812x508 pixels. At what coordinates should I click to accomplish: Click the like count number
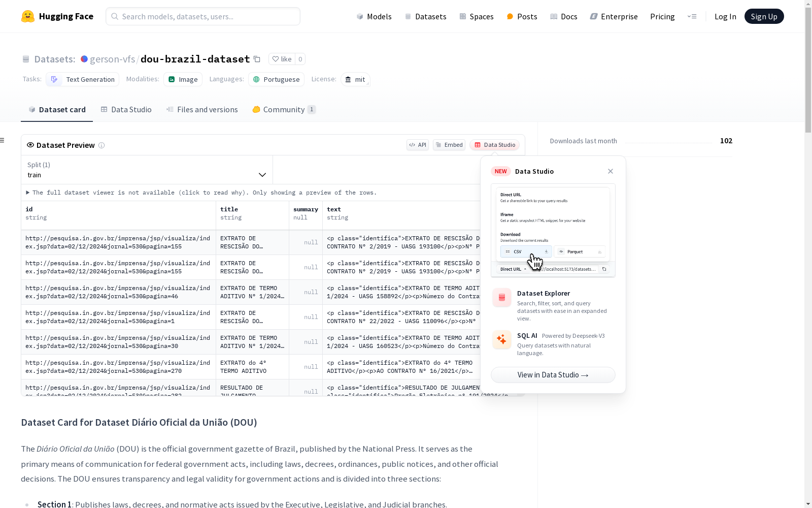pyautogui.click(x=300, y=59)
